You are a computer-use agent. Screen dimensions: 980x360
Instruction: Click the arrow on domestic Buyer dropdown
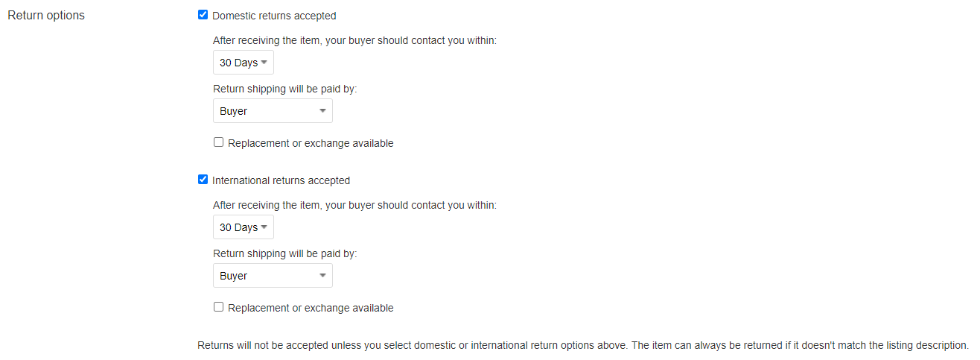(x=322, y=111)
